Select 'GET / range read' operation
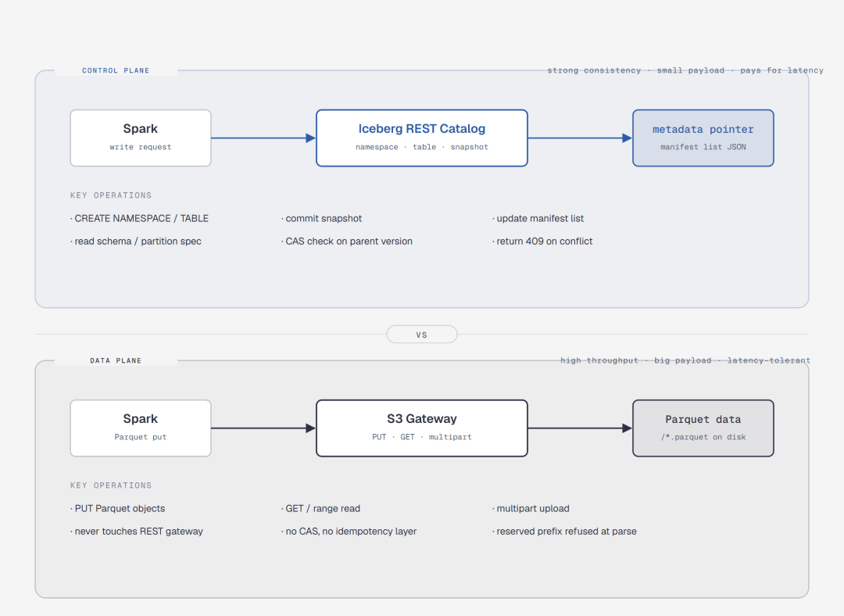 (321, 508)
